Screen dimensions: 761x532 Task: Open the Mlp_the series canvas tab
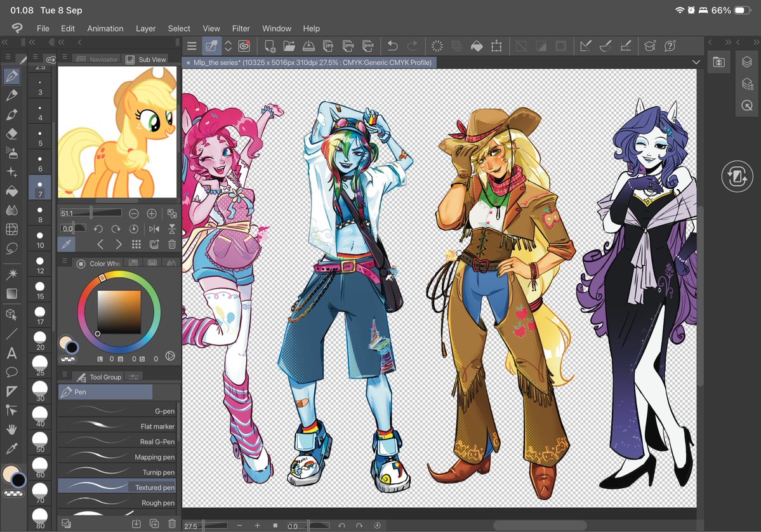pyautogui.click(x=309, y=62)
